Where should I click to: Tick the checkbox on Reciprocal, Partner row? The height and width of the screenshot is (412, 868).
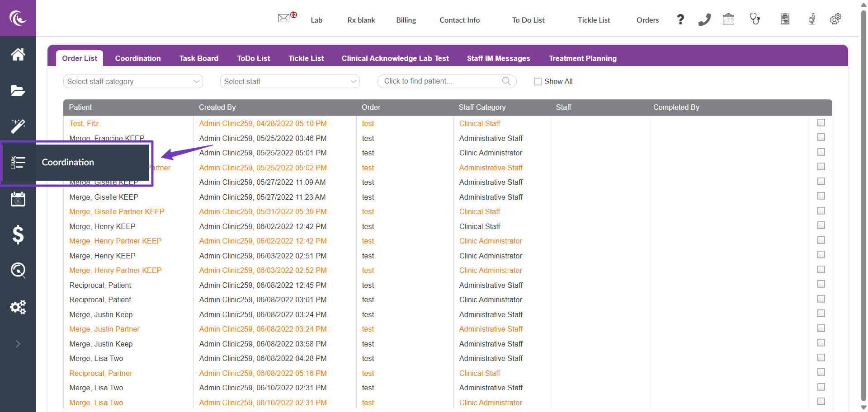point(821,372)
